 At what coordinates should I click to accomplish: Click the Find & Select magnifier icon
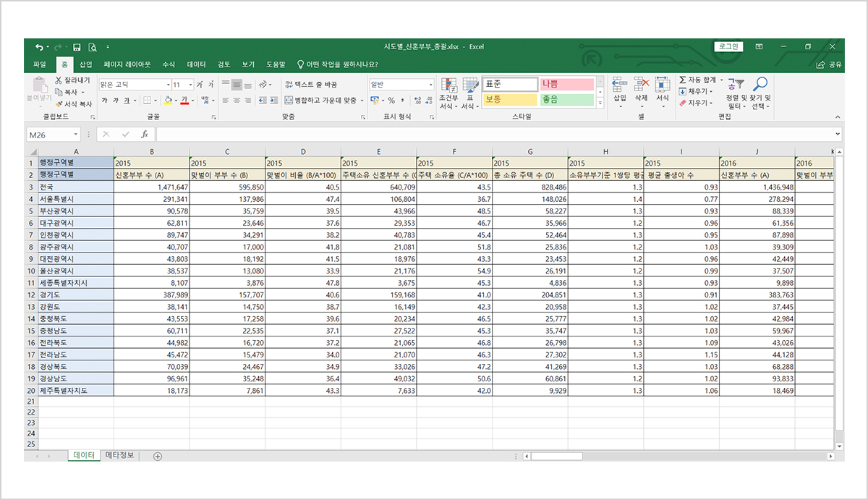[x=760, y=85]
